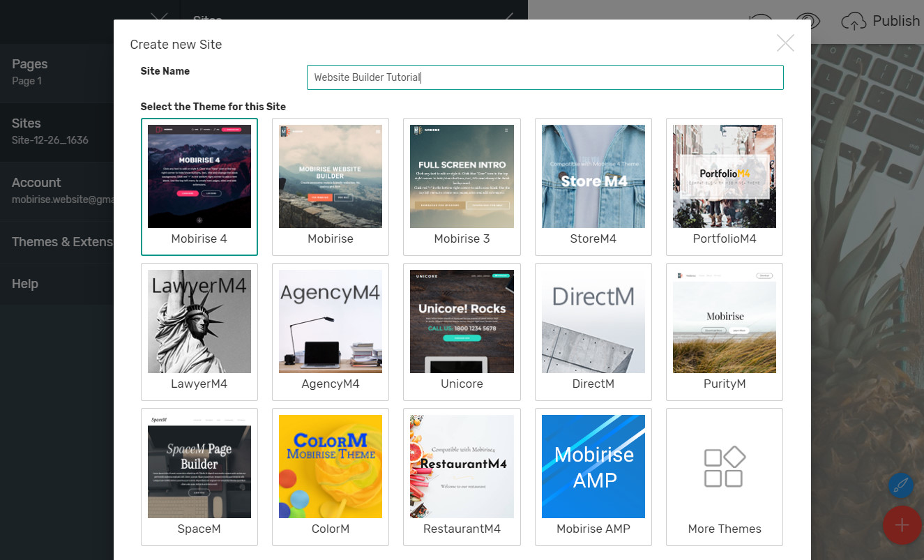Image resolution: width=924 pixels, height=560 pixels.
Task: Pick the AgencyM4 theme
Action: [331, 332]
